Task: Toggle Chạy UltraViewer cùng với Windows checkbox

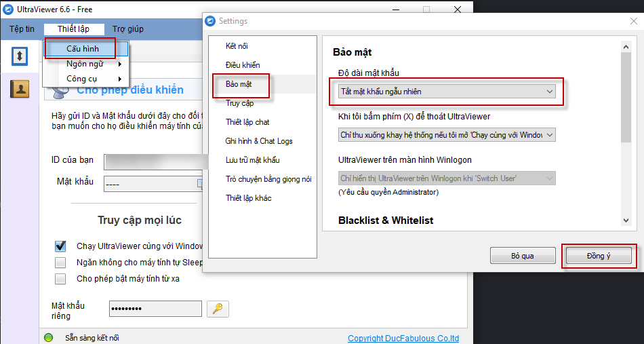Action: click(60, 246)
